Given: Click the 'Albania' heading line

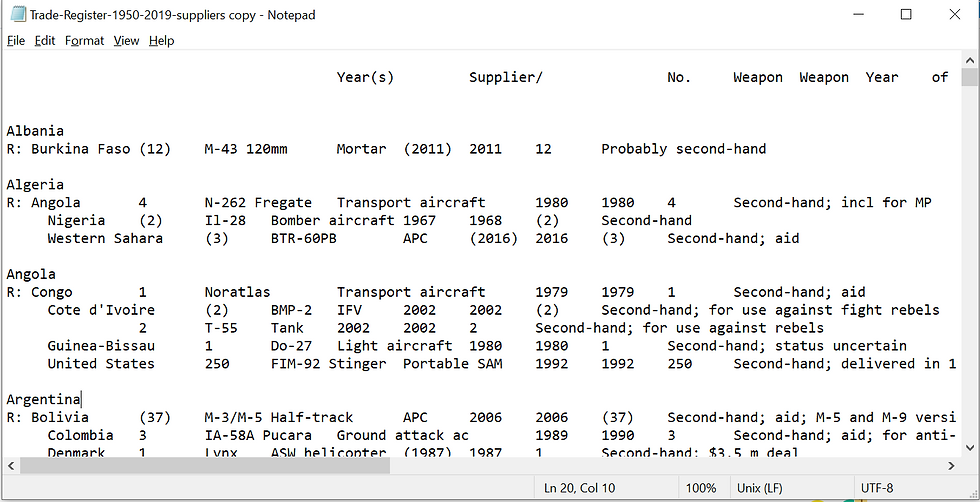Looking at the screenshot, I should pos(35,131).
